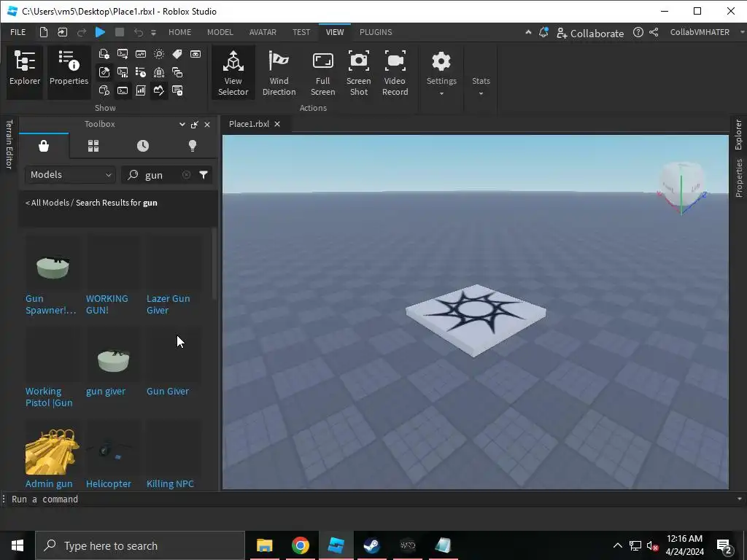Viewport: 747px width, 560px height.
Task: Switch to the HOME tab
Action: pos(179,32)
